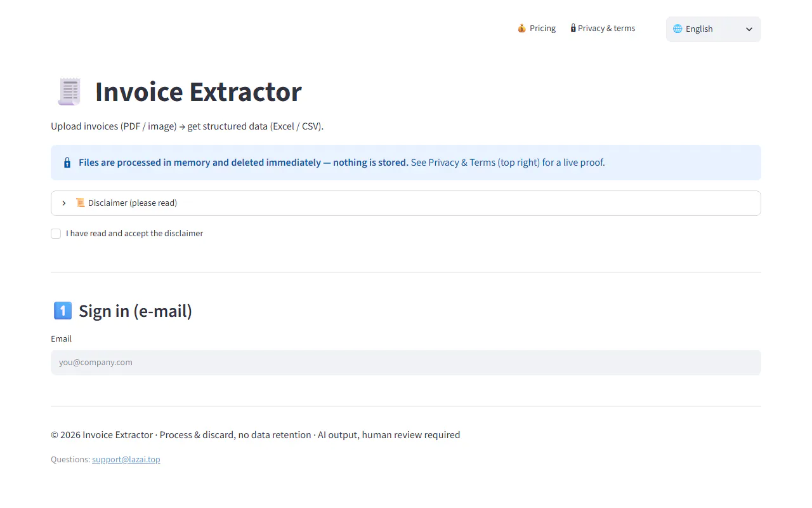Click the globe icon in language selector
The height and width of the screenshot is (508, 812).
[x=678, y=29]
